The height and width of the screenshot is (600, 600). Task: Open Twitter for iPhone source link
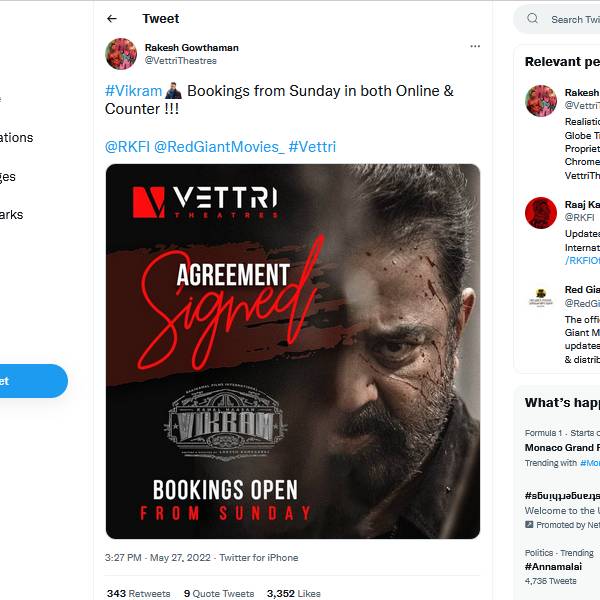click(x=259, y=558)
